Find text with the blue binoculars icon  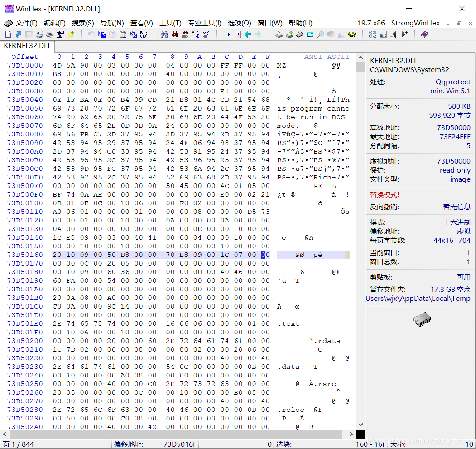[x=164, y=34]
